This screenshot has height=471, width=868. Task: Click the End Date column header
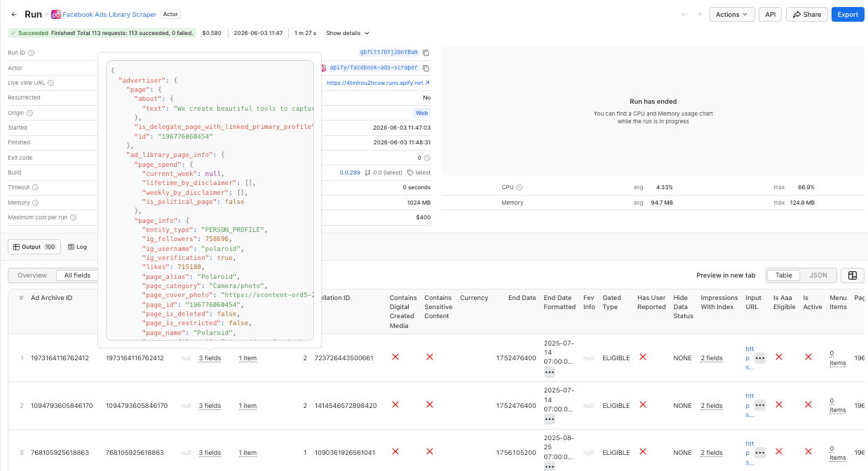[x=522, y=298]
